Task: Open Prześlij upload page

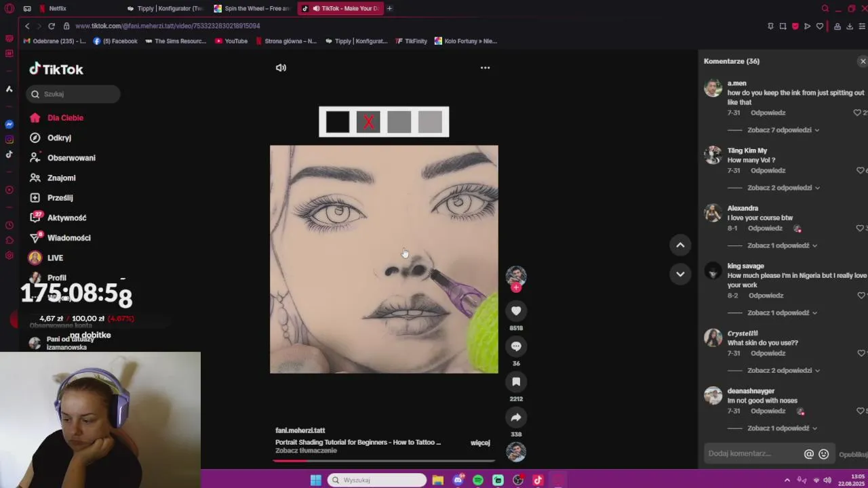Action: point(60,198)
